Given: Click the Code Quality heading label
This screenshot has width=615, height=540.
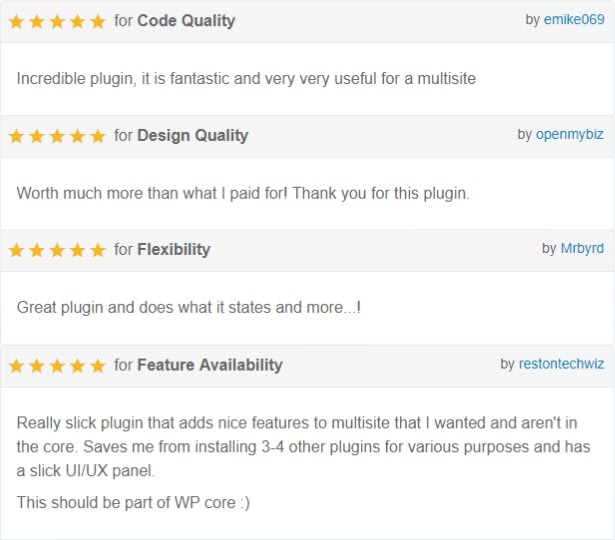Looking at the screenshot, I should click(x=186, y=21).
